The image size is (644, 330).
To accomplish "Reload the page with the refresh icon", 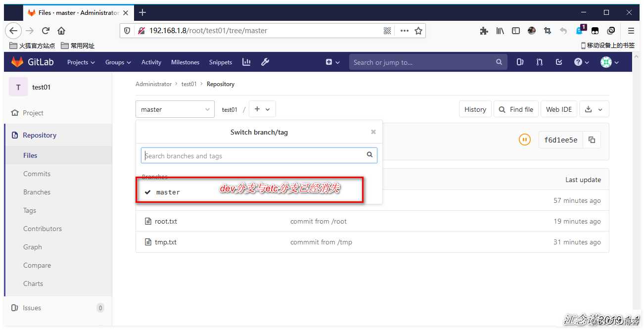I will click(46, 31).
